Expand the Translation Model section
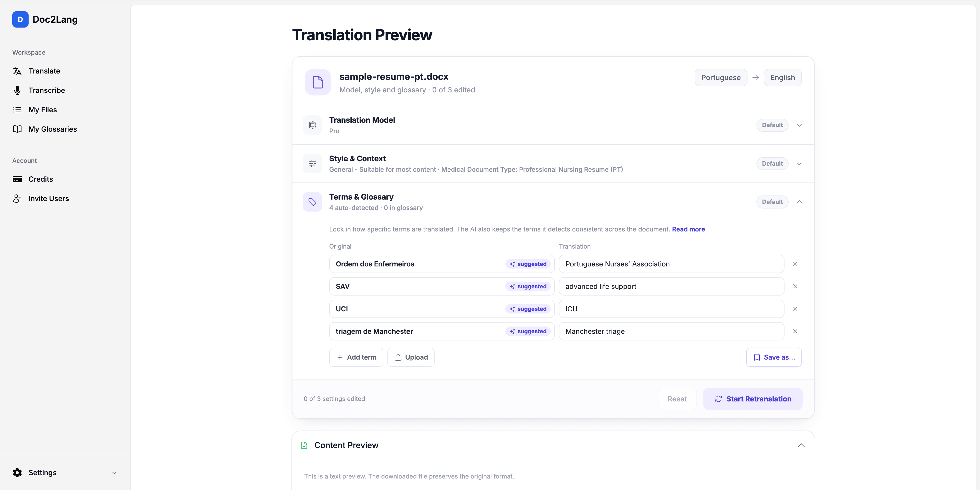980x490 pixels. [x=799, y=126]
